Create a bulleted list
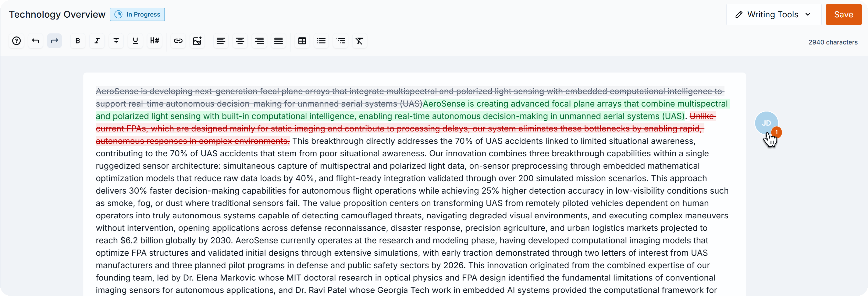The width and height of the screenshot is (868, 296). coord(321,41)
